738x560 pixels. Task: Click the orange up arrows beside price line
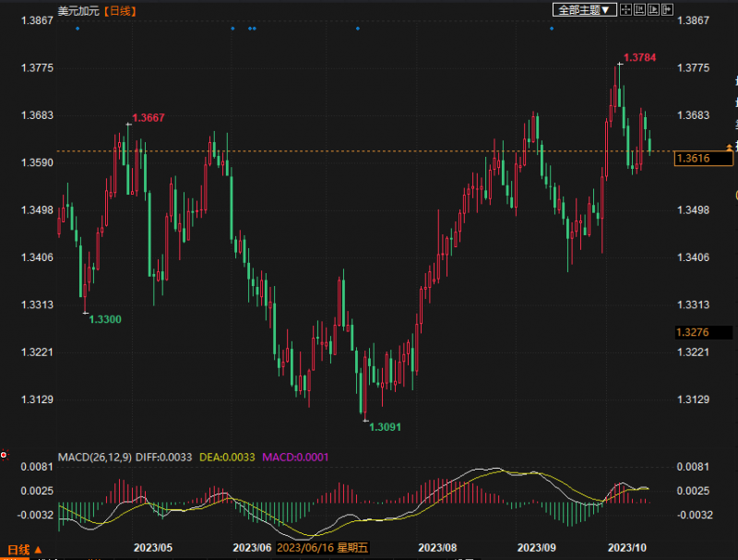(x=731, y=148)
